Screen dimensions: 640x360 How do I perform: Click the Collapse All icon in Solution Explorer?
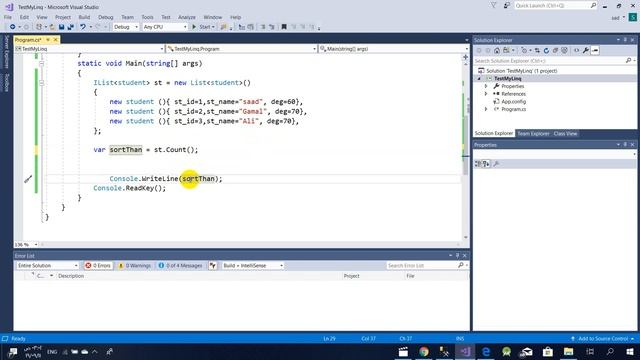[555, 51]
